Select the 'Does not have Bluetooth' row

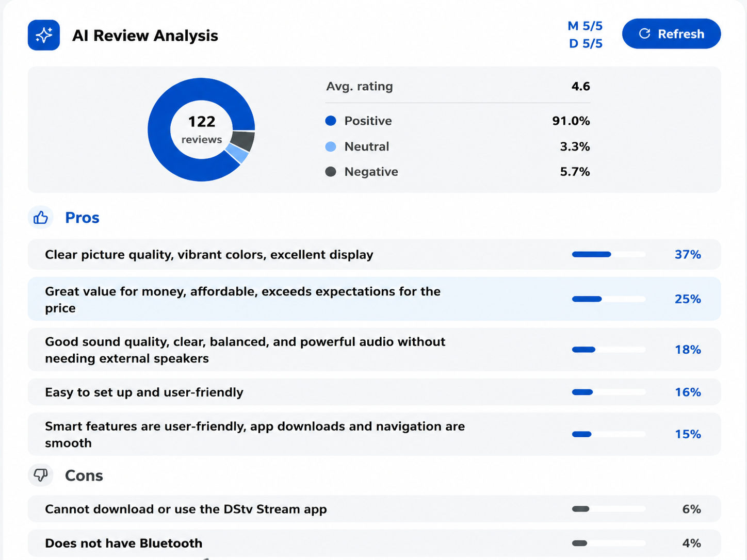[374, 543]
